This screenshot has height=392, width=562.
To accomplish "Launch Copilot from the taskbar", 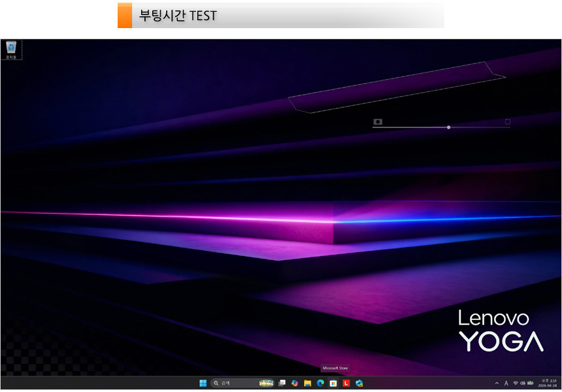I will pyautogui.click(x=295, y=383).
